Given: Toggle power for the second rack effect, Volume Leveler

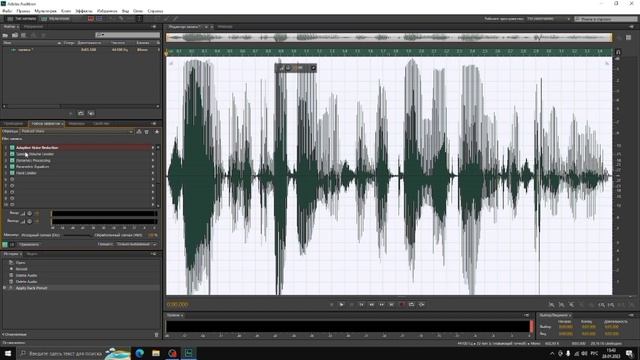Looking at the screenshot, I should pyautogui.click(x=12, y=154).
